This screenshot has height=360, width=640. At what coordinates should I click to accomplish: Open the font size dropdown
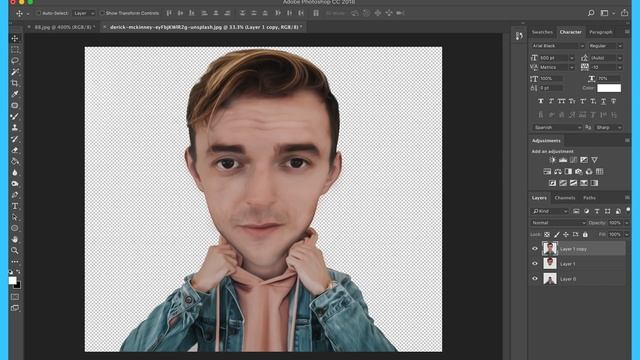(x=571, y=58)
